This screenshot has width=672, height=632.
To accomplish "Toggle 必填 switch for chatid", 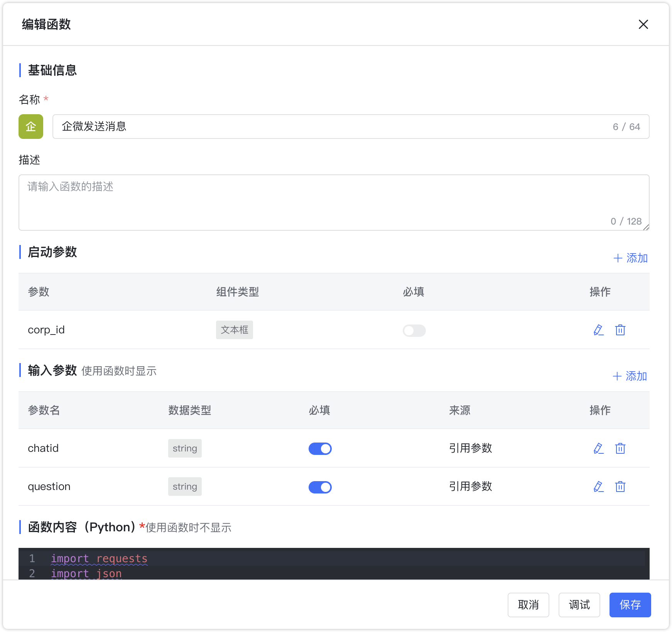I will click(320, 449).
